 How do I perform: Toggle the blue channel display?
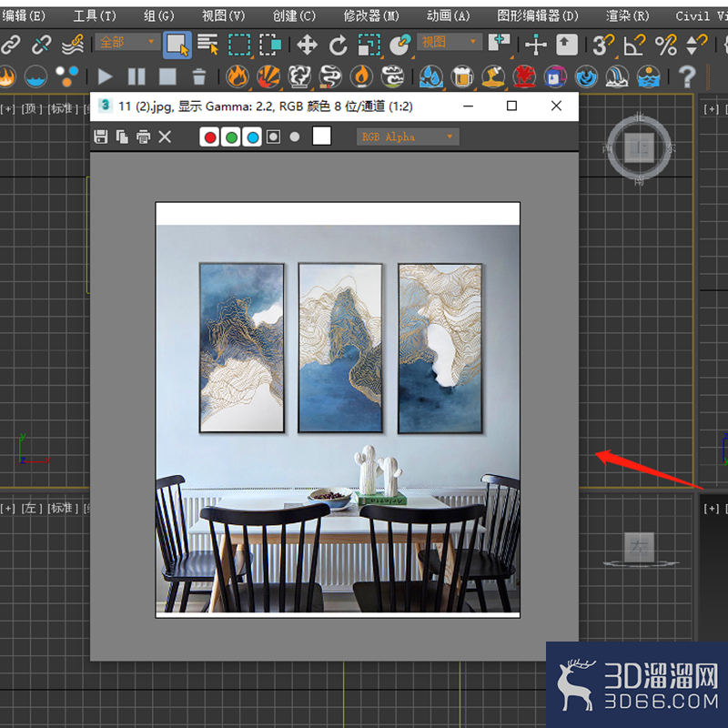click(253, 137)
